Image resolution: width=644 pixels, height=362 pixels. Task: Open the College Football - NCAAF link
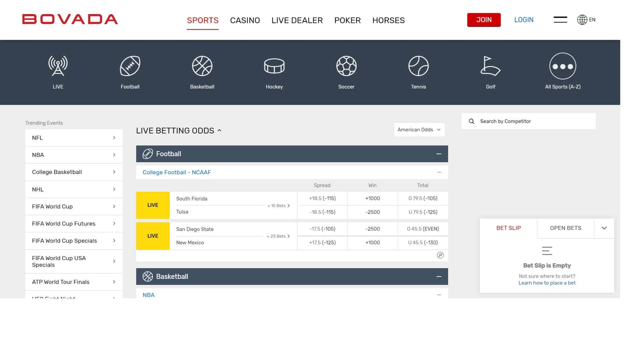point(177,172)
